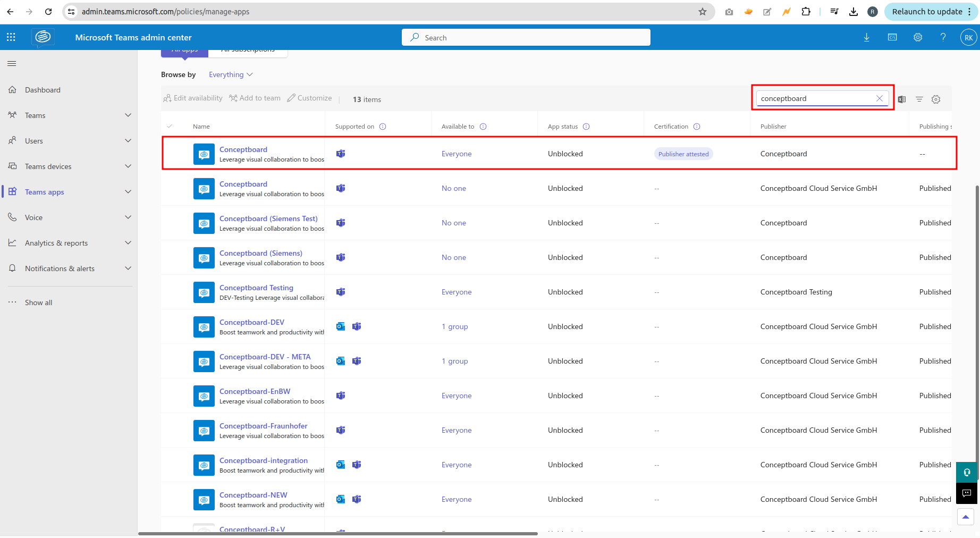Click No one link for Conceptboard (Siemens)
Screen dimensions: 980x538
coord(453,257)
